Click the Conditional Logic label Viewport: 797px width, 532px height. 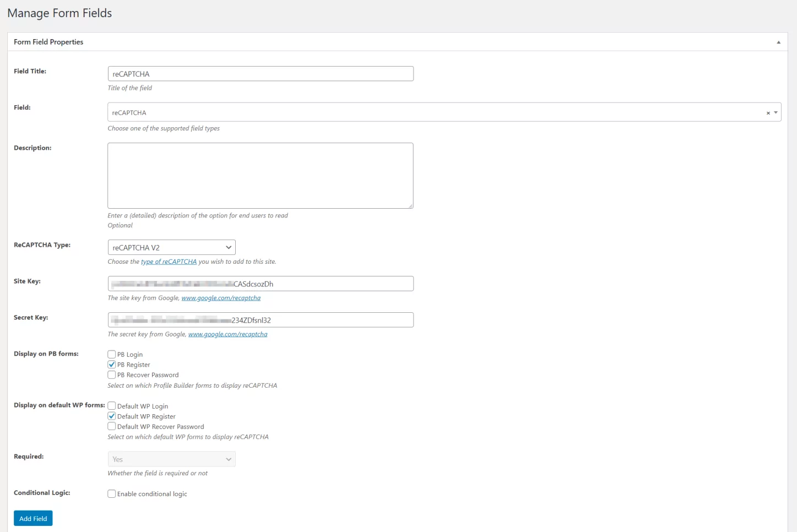pyautogui.click(x=42, y=493)
